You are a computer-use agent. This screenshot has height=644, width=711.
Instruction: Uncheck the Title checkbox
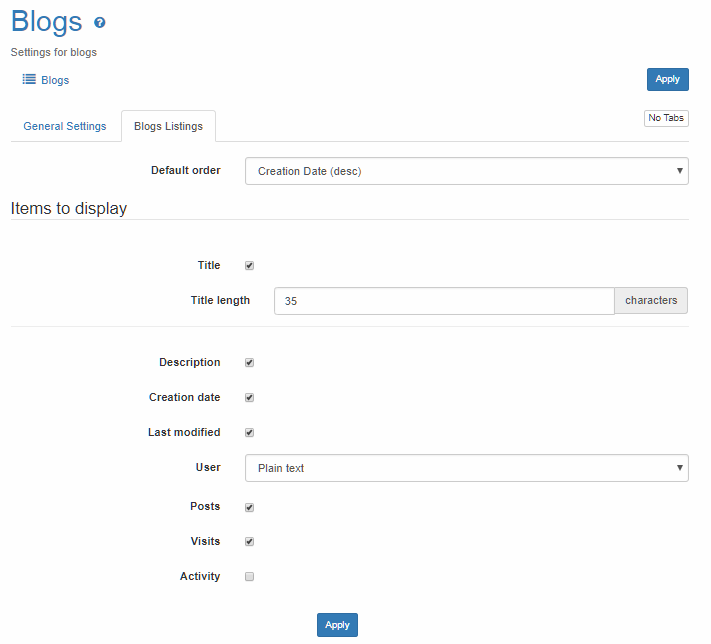[250, 266]
